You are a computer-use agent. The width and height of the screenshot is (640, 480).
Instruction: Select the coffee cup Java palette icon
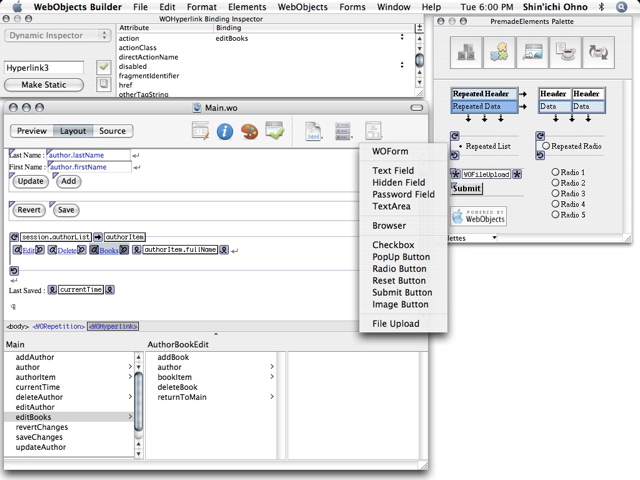click(x=565, y=52)
